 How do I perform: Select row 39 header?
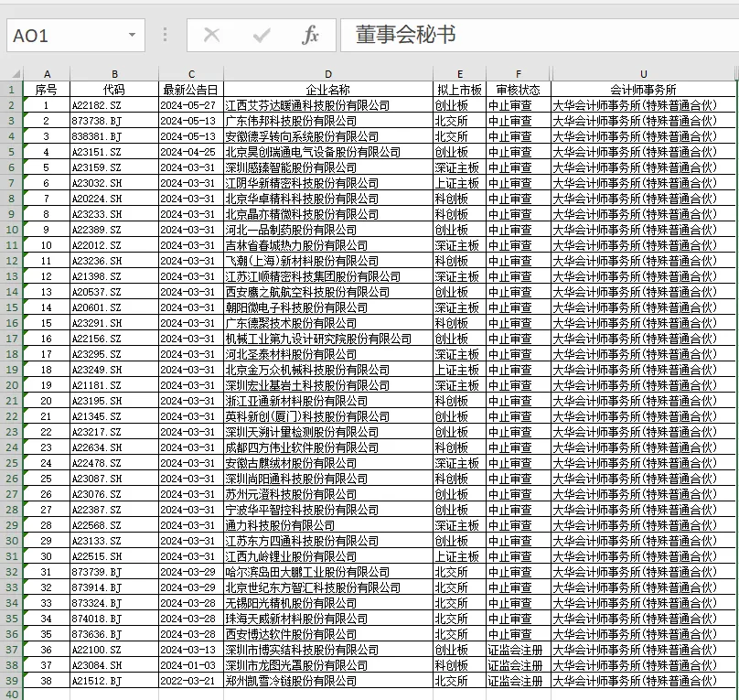click(x=11, y=681)
